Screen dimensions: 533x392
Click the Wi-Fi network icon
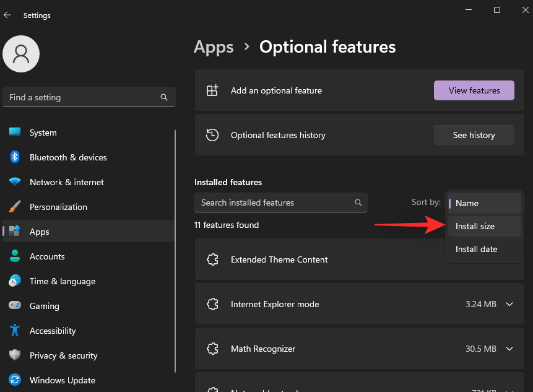tap(15, 182)
